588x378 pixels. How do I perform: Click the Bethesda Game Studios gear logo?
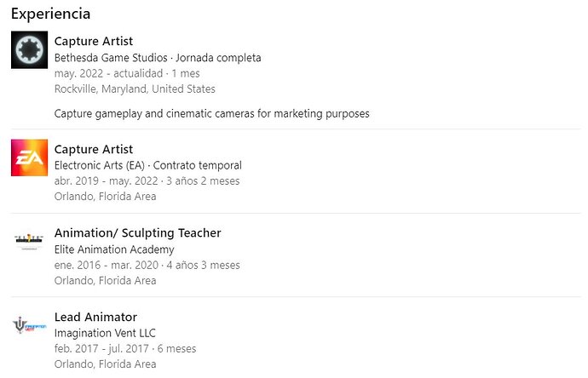(x=29, y=50)
